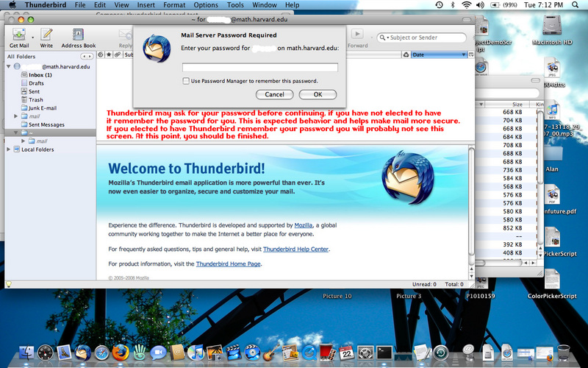Click the Get Mail toolbar icon
This screenshot has width=588, height=368.
click(x=17, y=35)
